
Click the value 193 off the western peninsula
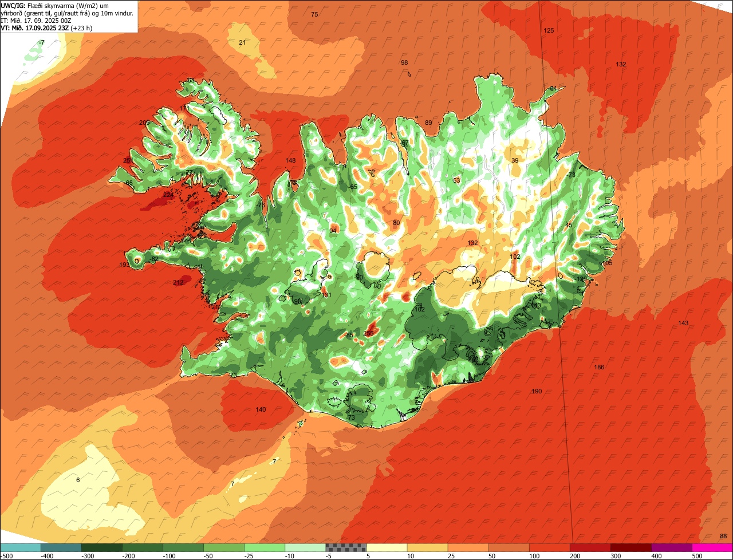(124, 265)
